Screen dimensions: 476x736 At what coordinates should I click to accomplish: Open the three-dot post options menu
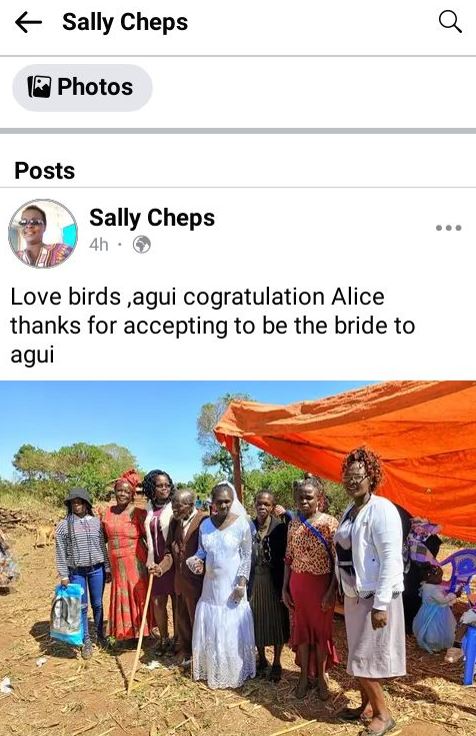[448, 228]
